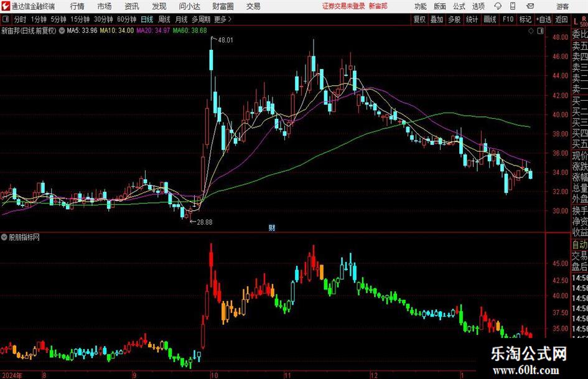Toggle the side panel icon at the chart's top right

click(540, 31)
